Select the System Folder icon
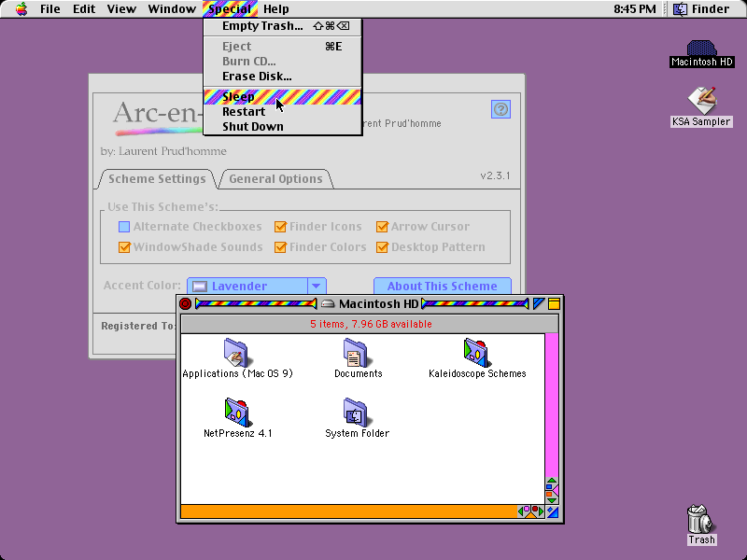 [356, 412]
